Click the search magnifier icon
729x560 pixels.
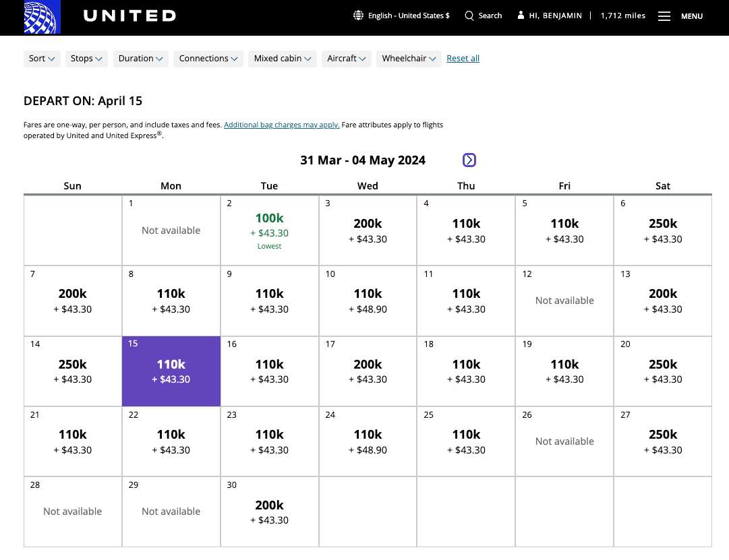(x=469, y=15)
